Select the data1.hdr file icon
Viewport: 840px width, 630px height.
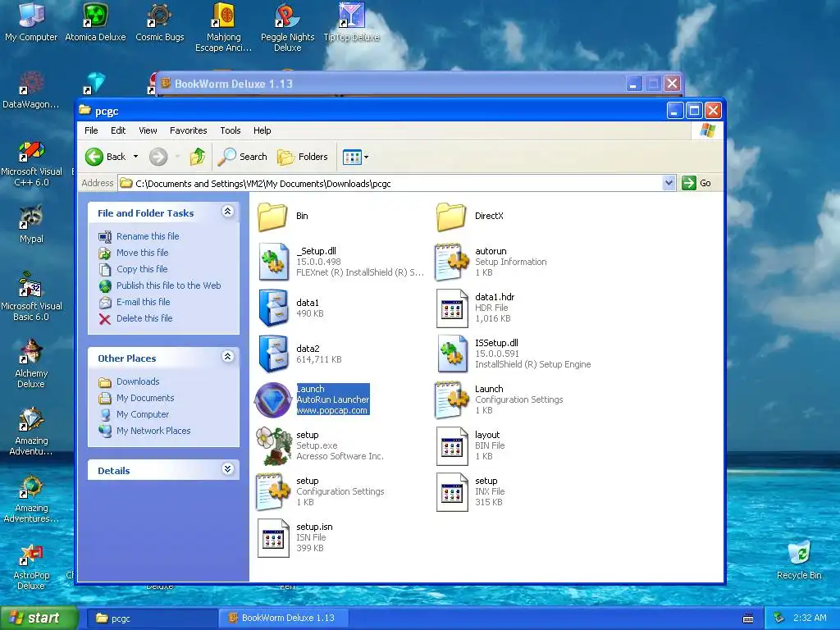(452, 308)
